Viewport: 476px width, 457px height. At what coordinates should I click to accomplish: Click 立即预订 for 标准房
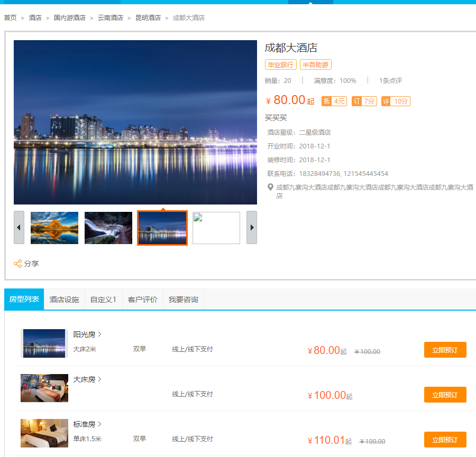445,440
